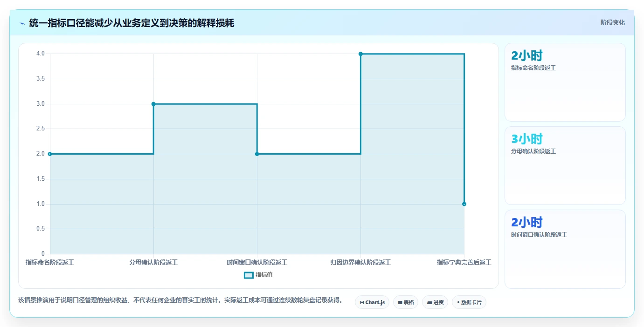Click data point for 分母确认阶段返工 at 3.0
Screen dimensions: 644x327
pyautogui.click(x=153, y=104)
